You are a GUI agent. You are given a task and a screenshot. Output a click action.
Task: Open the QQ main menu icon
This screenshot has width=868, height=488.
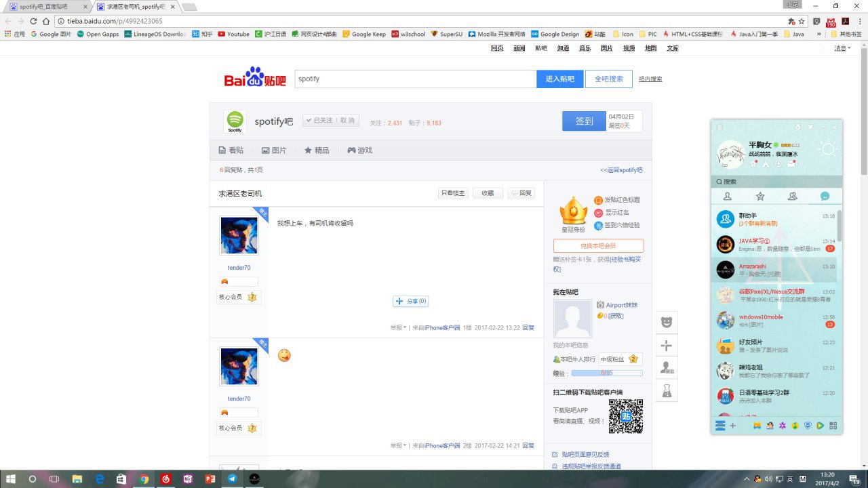coord(720,426)
